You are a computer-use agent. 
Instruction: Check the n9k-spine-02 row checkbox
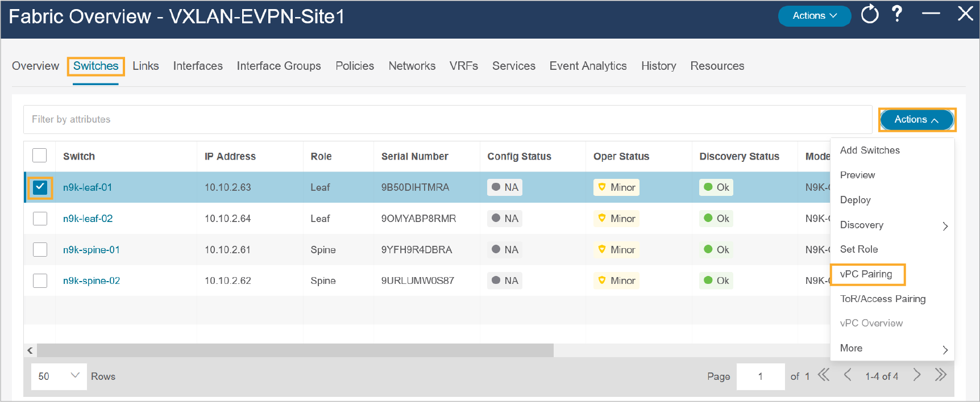click(x=40, y=280)
